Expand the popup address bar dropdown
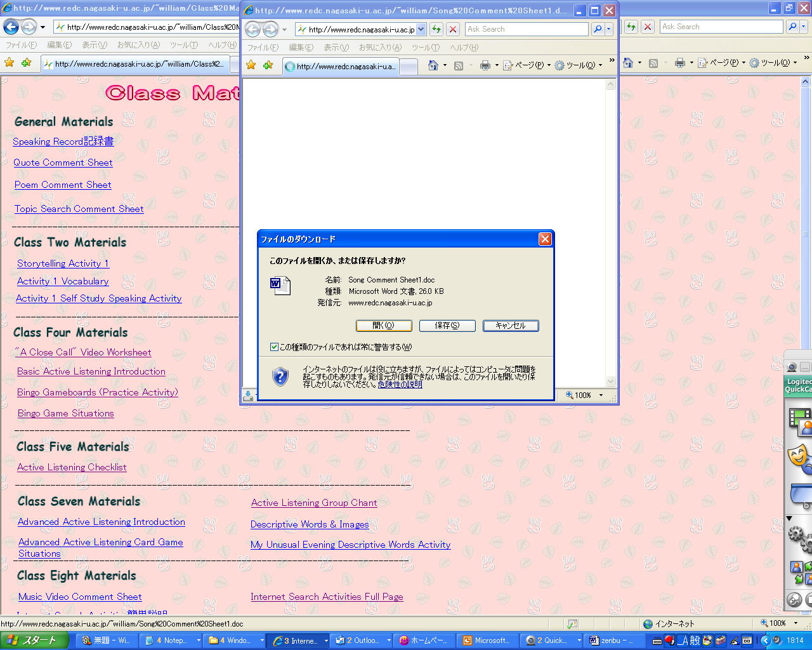The height and width of the screenshot is (650, 812). [421, 29]
